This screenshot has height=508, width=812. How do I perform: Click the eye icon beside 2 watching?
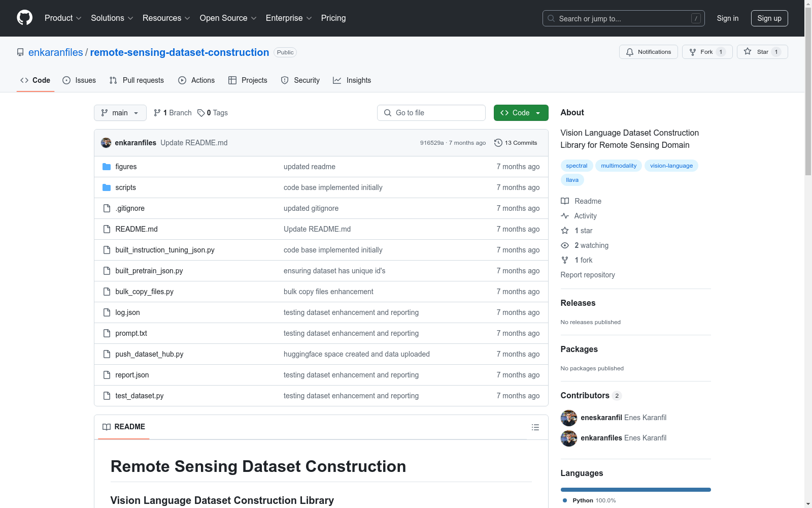(565, 245)
